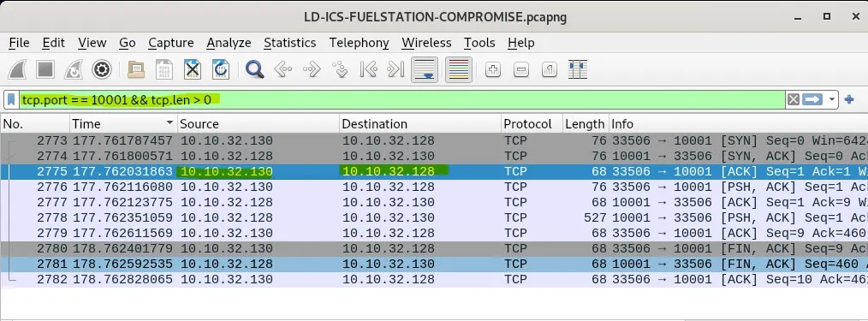Add a display filter button
This screenshot has width=868, height=321.
coord(849,99)
